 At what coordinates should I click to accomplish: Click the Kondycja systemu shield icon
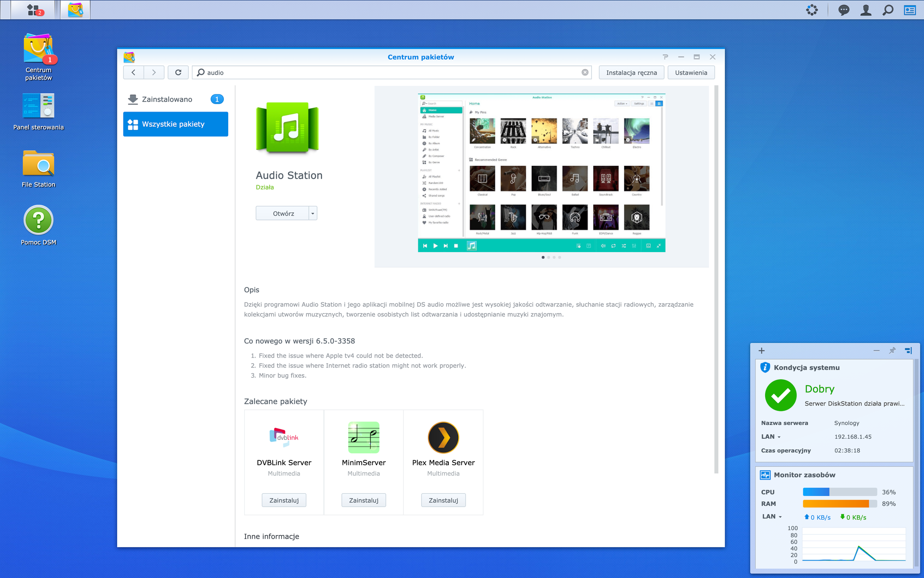coord(765,367)
